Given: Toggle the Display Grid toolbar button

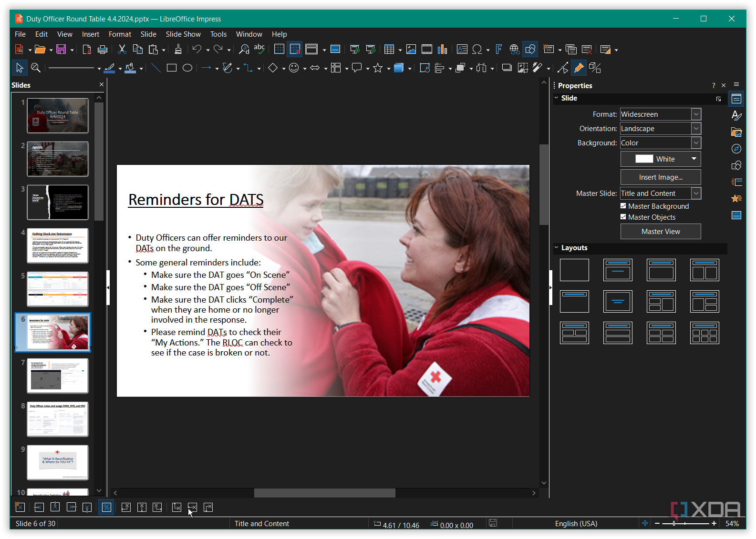Looking at the screenshot, I should coord(279,50).
